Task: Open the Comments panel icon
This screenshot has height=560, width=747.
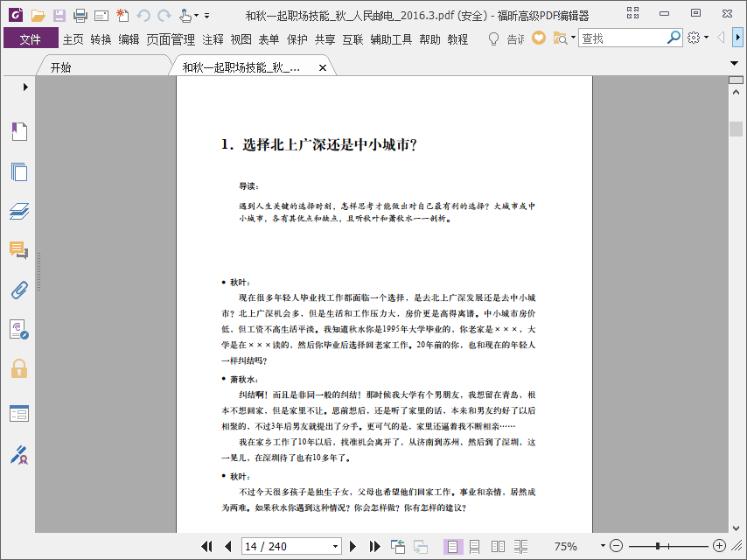Action: (19, 250)
